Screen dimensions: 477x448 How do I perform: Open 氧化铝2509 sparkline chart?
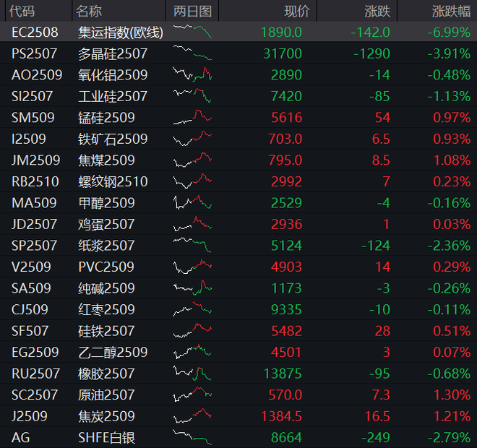[192, 74]
